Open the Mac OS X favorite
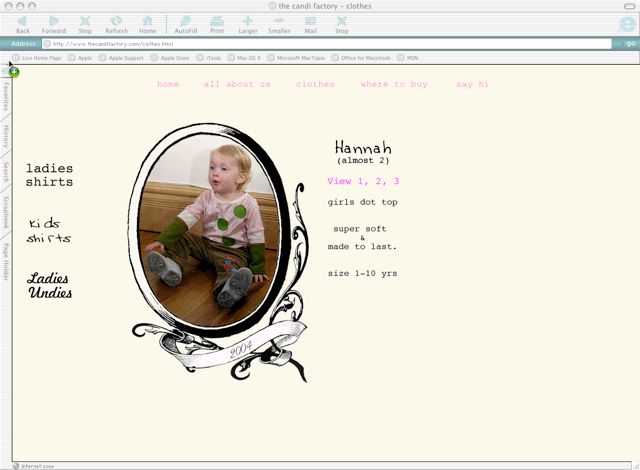Screen dimensions: 640x470 click(244, 58)
